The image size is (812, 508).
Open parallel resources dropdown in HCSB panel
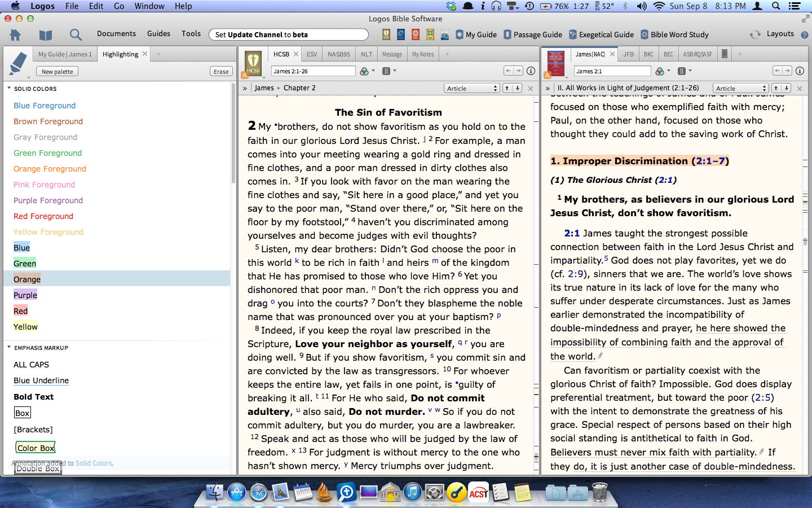click(389, 71)
